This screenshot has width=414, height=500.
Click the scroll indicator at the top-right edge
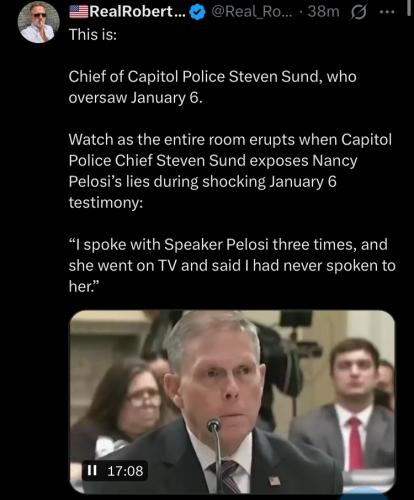(x=409, y=8)
